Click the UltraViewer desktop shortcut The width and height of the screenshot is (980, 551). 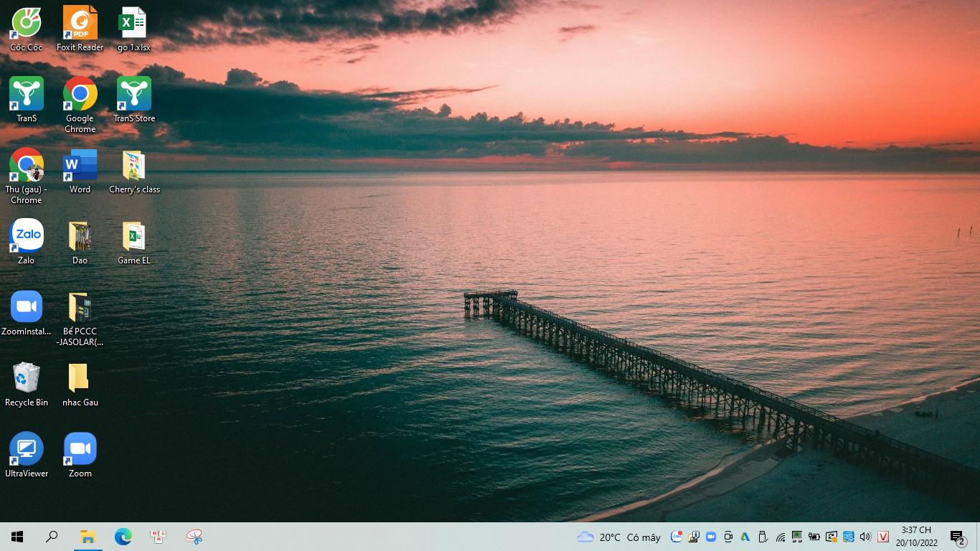coord(27,449)
